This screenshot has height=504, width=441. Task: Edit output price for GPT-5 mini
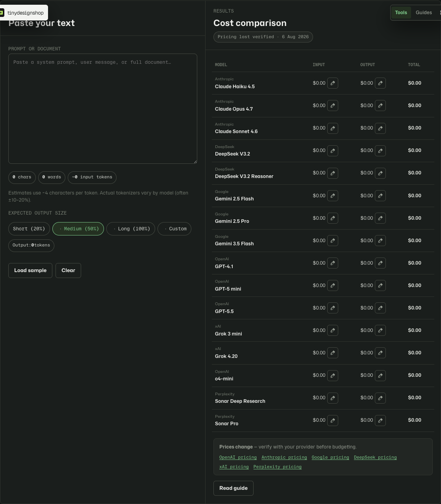pos(380,285)
